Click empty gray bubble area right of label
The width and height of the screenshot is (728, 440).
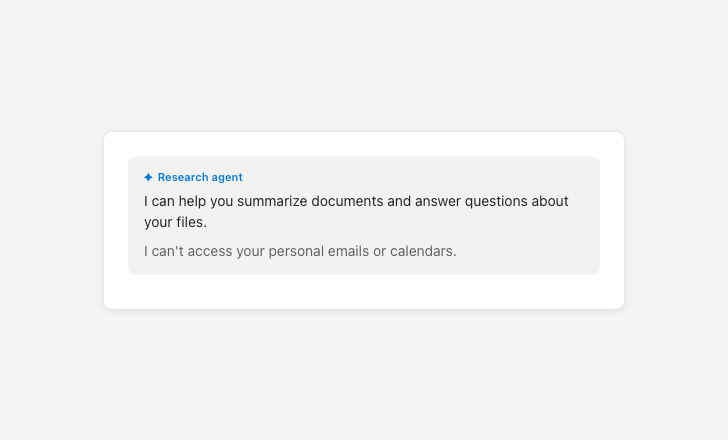coord(420,177)
